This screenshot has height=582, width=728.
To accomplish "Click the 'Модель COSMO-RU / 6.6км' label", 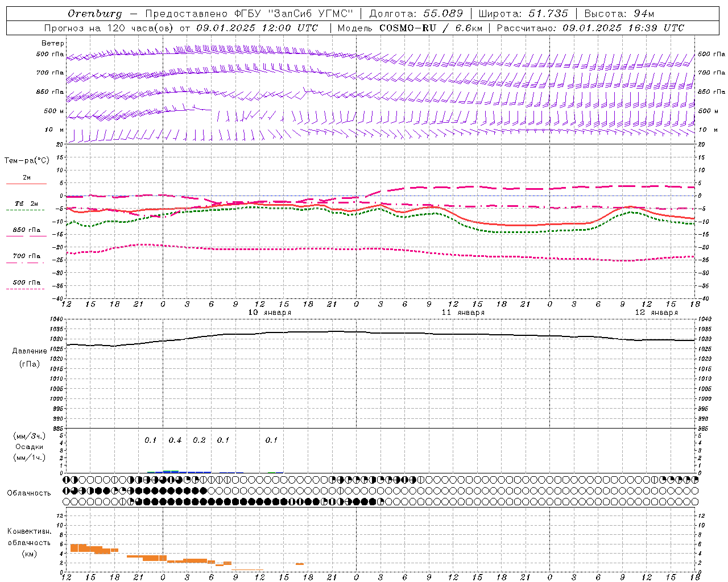I will pos(410,28).
